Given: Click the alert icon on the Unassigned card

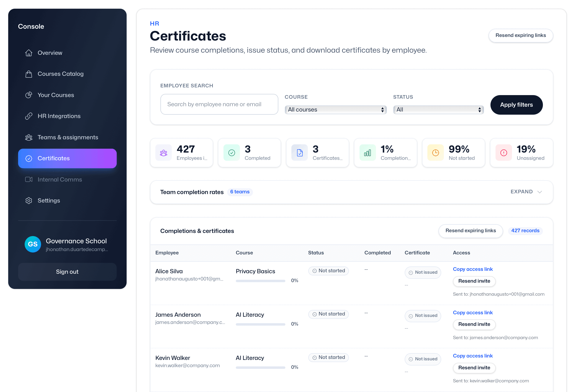Looking at the screenshot, I should [503, 153].
